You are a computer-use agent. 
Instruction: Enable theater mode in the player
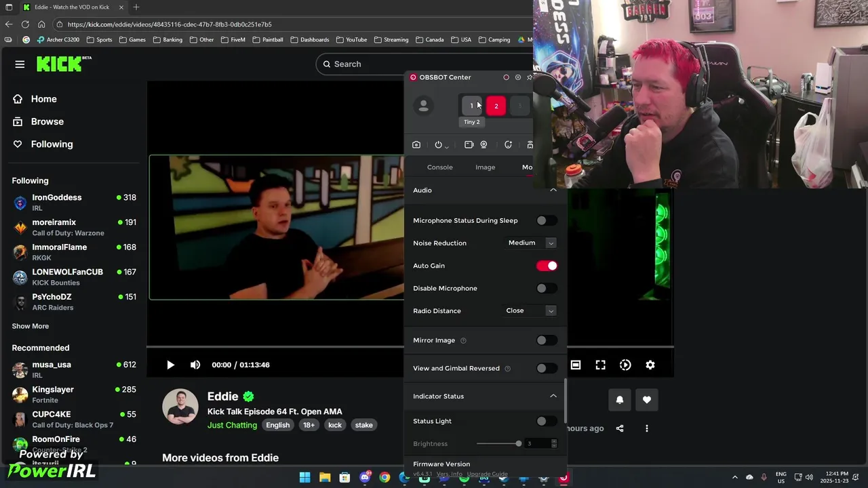pos(576,365)
